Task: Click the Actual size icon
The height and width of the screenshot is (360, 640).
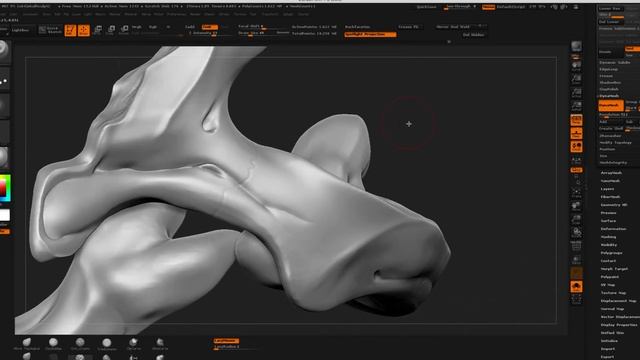Action: coord(576,93)
